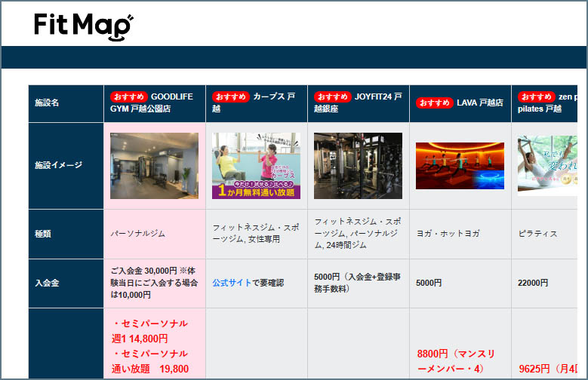The width and height of the screenshot is (588, 380).
Task: View the GOODLIFE GYM interior photo
Action: 154,166
